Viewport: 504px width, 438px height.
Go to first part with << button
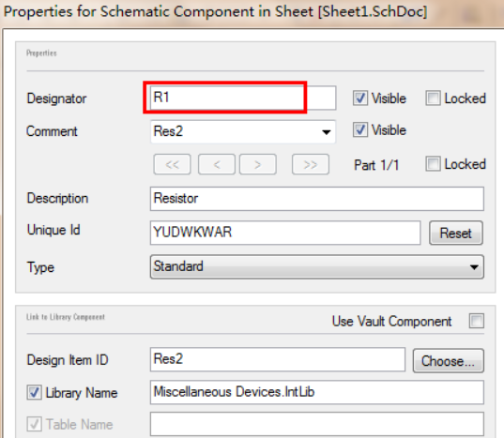(x=172, y=164)
